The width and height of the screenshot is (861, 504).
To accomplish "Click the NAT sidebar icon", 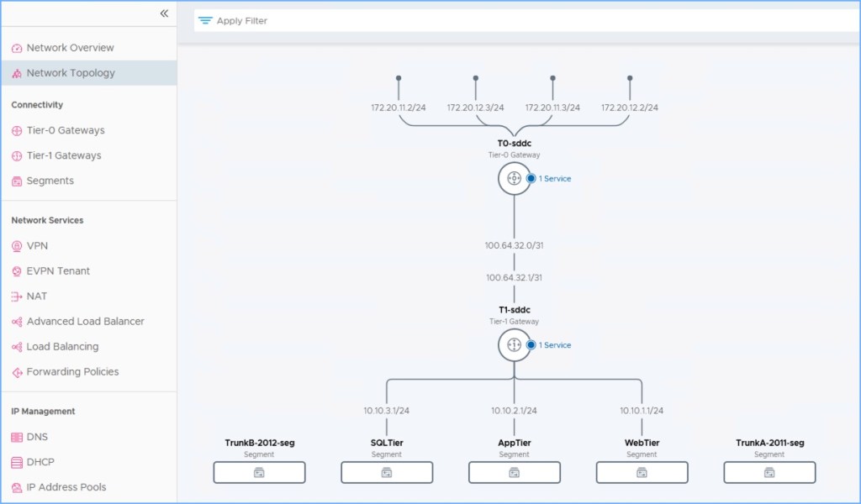I will click(x=17, y=297).
